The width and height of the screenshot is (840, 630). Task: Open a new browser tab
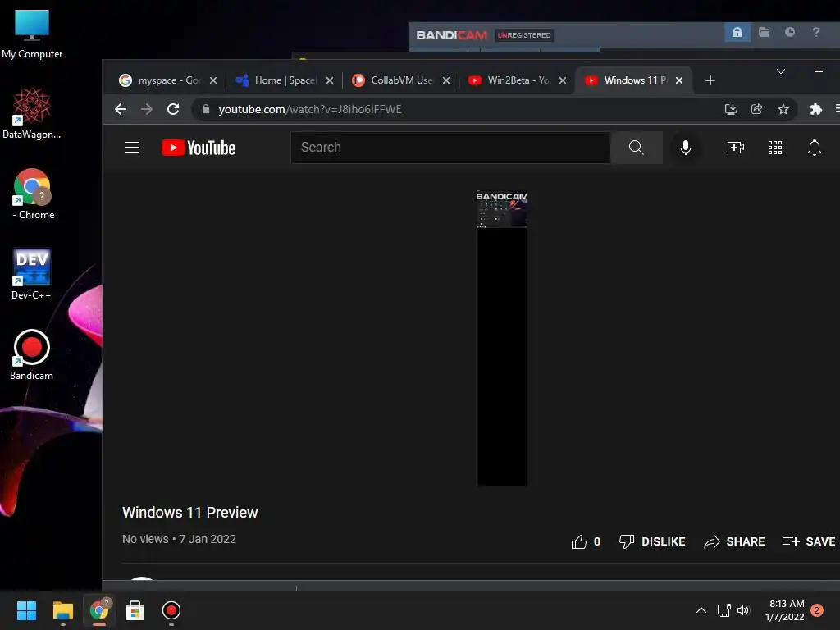pyautogui.click(x=710, y=80)
